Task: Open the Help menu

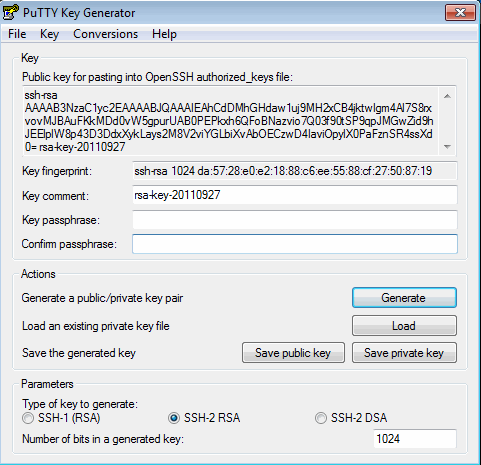Action: (164, 34)
